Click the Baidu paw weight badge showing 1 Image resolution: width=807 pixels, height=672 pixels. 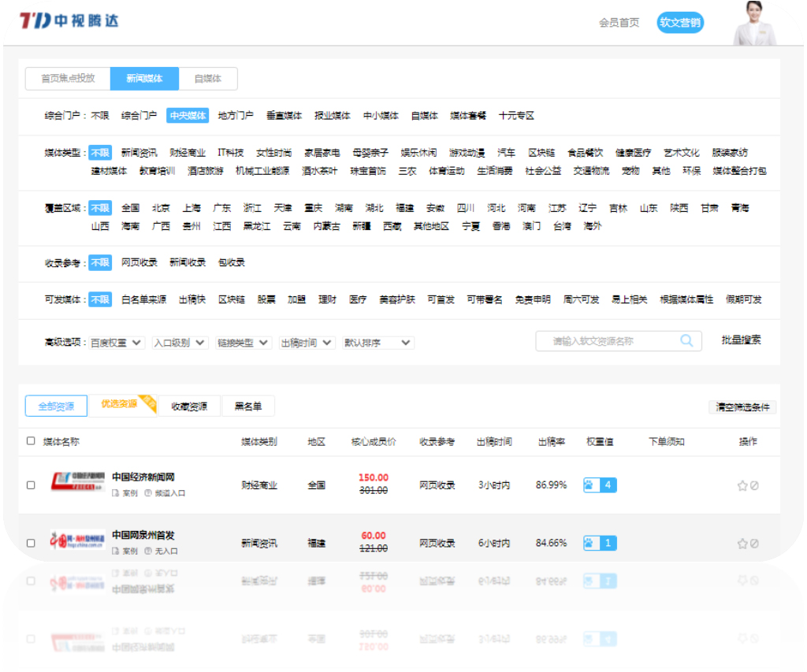coord(600,543)
